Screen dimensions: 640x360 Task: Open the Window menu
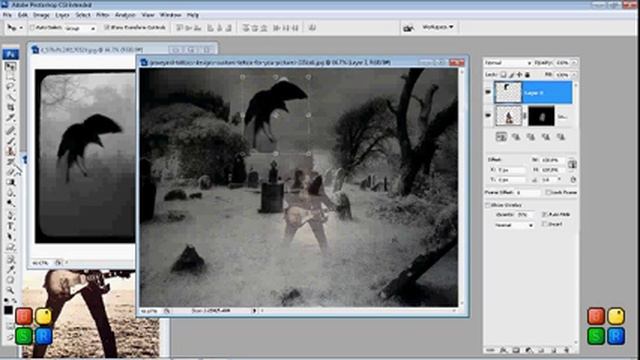170,15
